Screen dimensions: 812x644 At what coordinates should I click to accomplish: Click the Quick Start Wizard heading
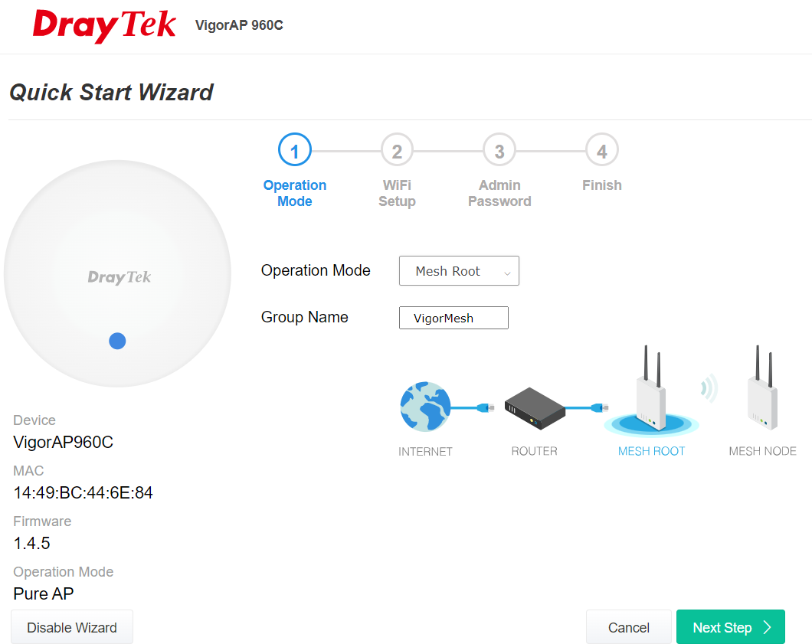(111, 93)
